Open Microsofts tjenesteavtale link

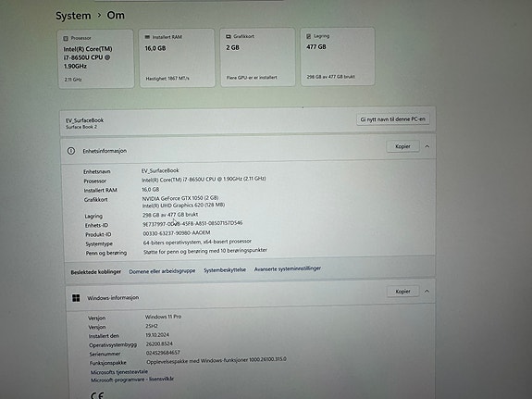[x=119, y=372]
